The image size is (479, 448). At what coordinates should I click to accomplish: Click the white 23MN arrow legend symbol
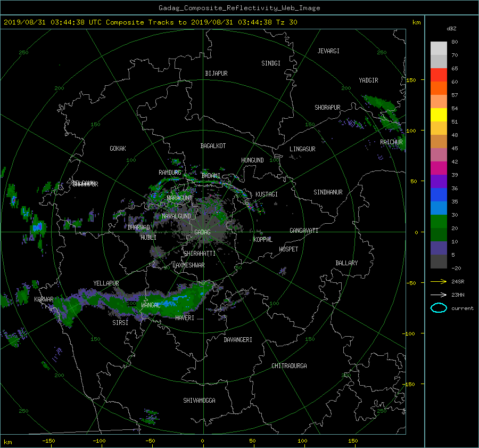click(x=439, y=295)
